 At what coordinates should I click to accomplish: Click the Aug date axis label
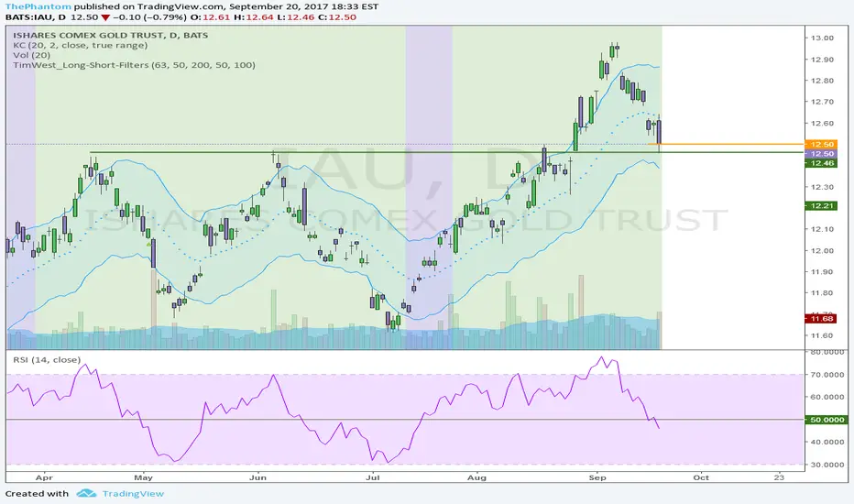[x=476, y=477]
